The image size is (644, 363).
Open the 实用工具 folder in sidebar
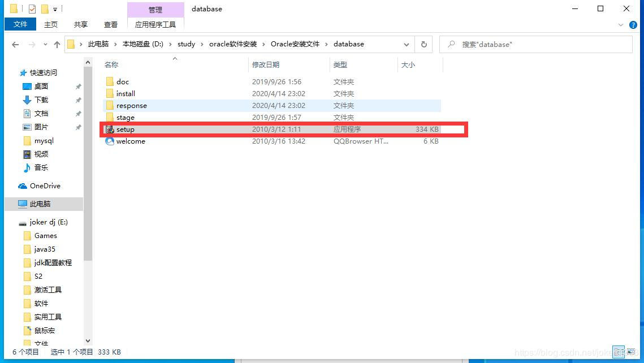pyautogui.click(x=47, y=317)
